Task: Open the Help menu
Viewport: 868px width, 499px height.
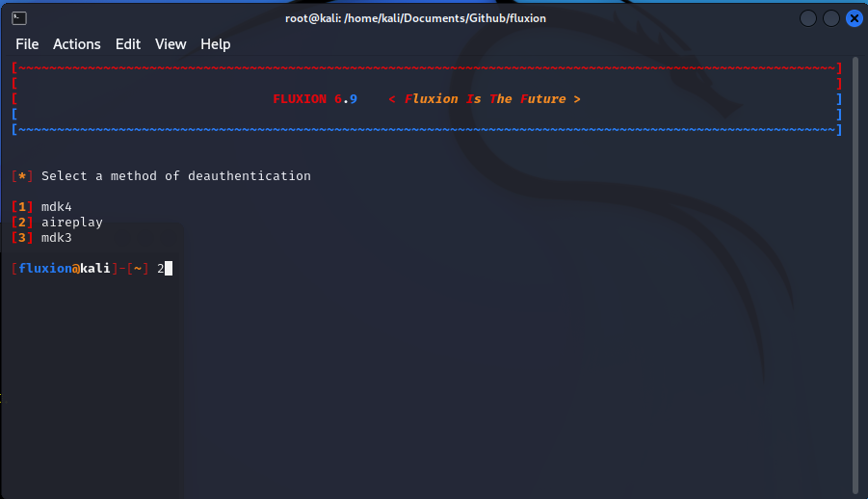Action: tap(216, 44)
